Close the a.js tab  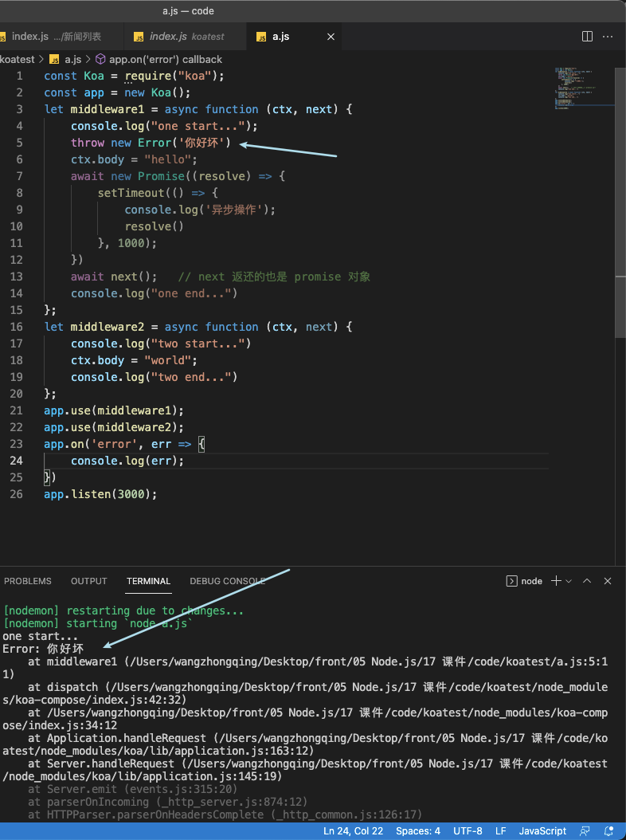click(x=331, y=37)
